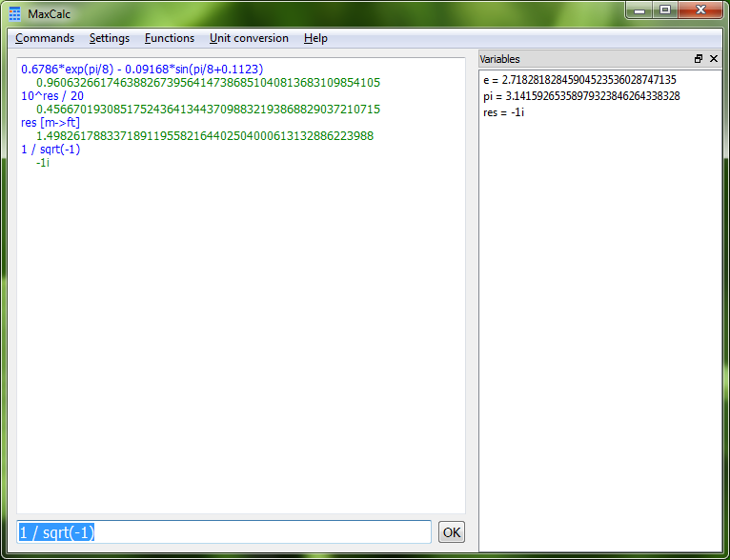Close the MaxCalc window
The image size is (730, 560).
point(700,10)
